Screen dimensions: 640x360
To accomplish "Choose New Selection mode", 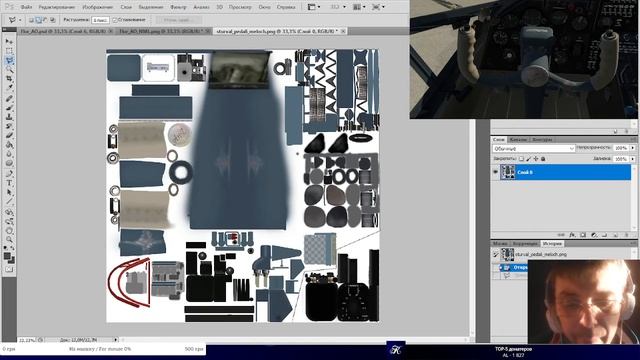I will [31, 20].
